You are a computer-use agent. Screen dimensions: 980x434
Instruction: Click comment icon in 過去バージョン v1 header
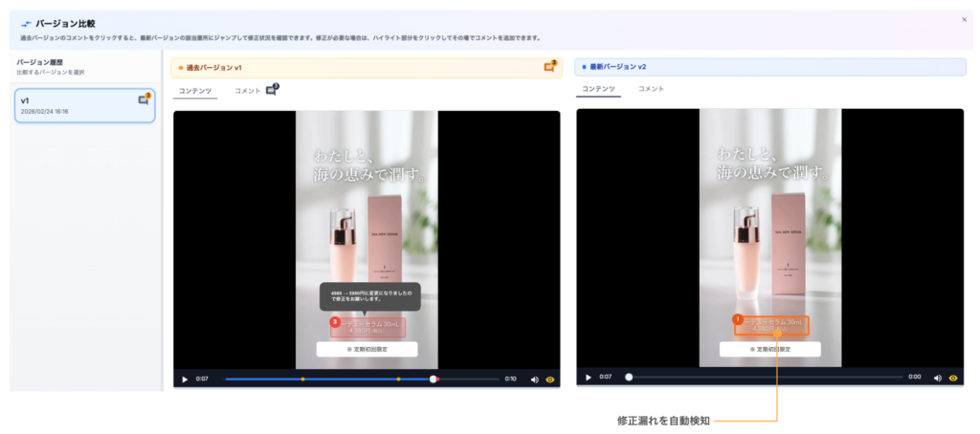549,67
